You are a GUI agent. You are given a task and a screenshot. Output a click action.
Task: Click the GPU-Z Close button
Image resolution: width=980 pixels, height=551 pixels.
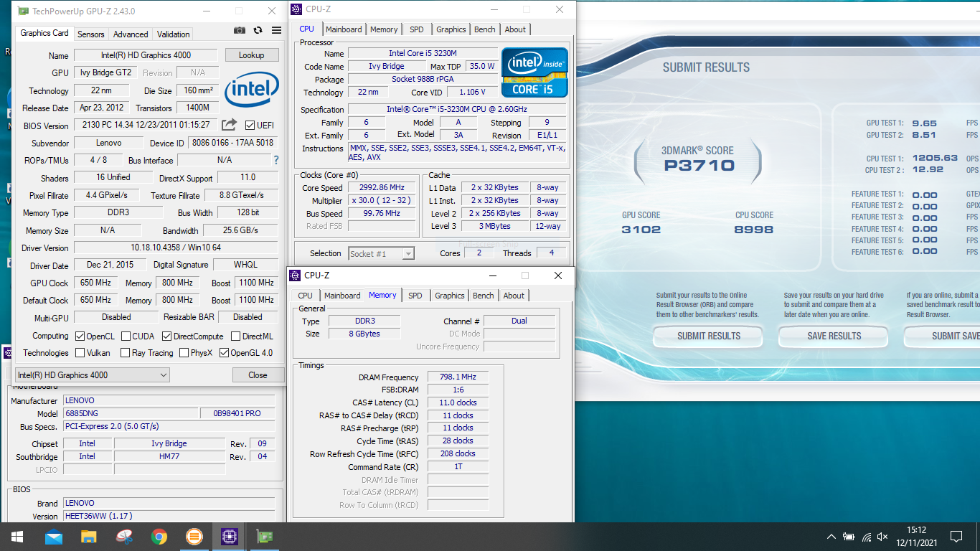258,375
